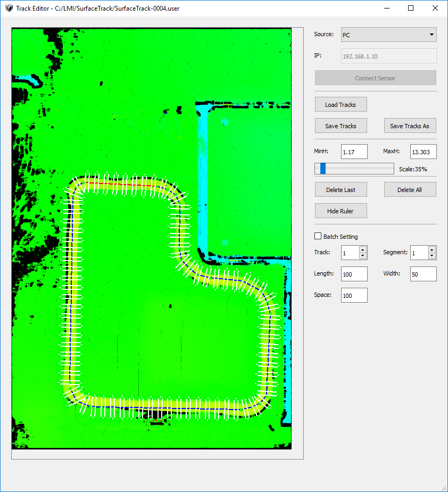Click the grayed-out IP address field
Screen dimensions: 448x492
(x=388, y=55)
